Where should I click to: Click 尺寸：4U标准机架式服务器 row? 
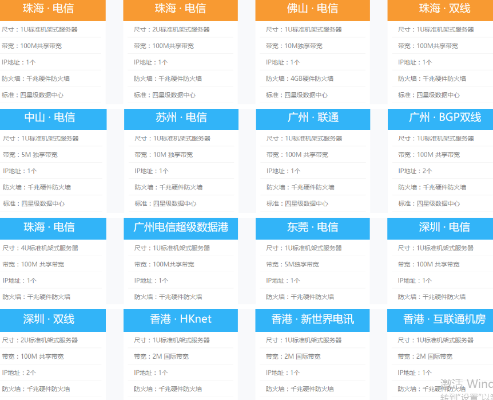coord(40,248)
